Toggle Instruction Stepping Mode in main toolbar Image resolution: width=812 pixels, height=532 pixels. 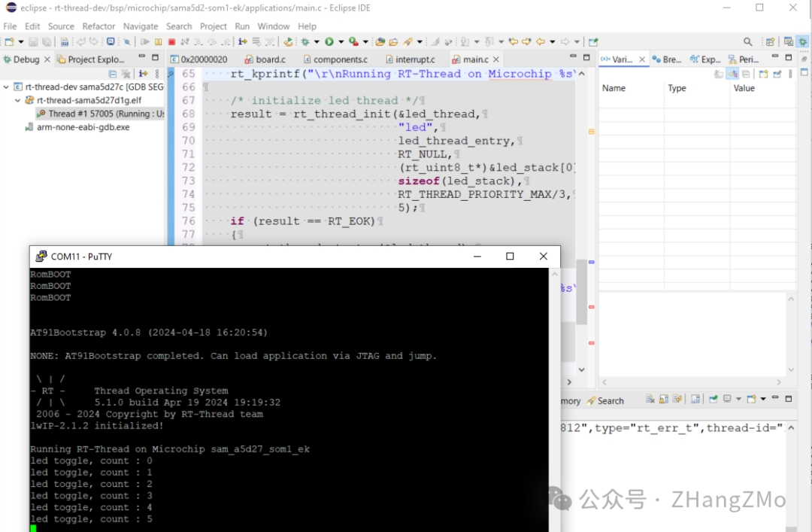click(x=242, y=41)
